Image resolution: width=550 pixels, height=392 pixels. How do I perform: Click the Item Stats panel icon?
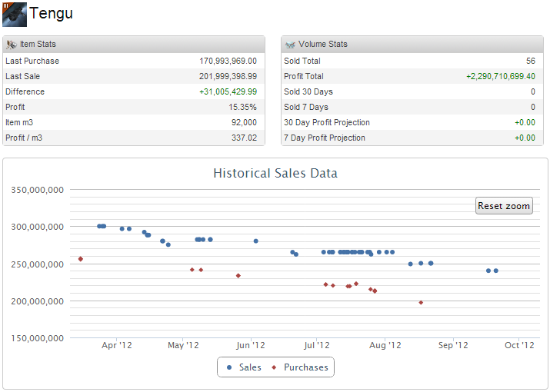pos(12,45)
